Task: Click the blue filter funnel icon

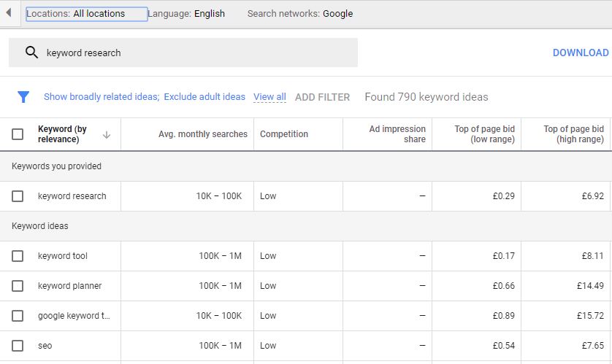Action: pyautogui.click(x=23, y=96)
